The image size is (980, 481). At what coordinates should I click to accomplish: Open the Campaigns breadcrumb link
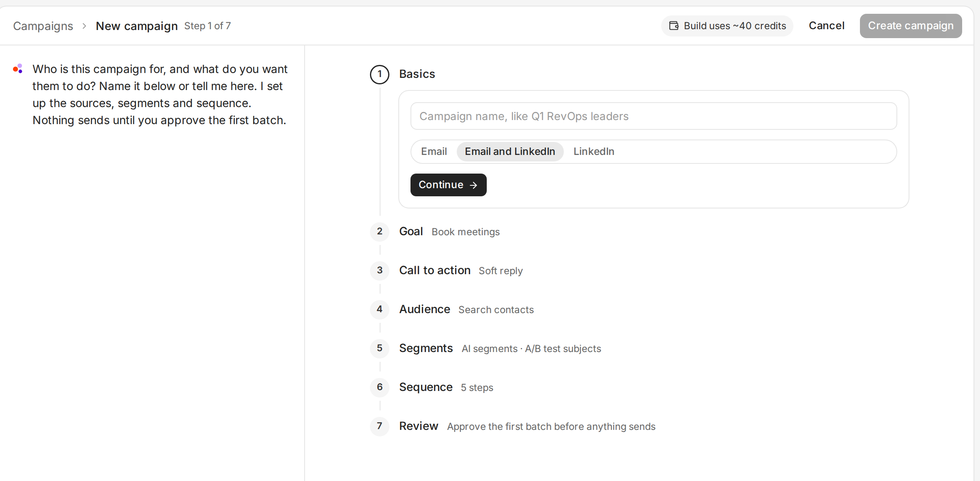(x=43, y=26)
